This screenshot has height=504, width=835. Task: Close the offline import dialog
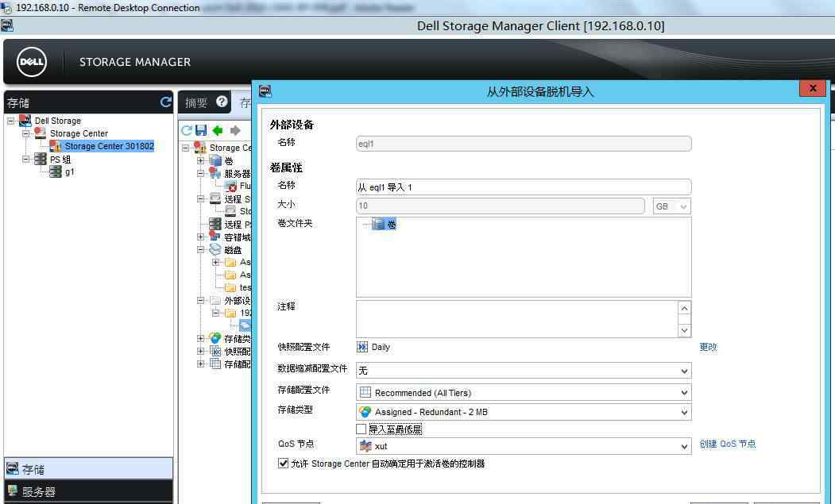[x=813, y=88]
